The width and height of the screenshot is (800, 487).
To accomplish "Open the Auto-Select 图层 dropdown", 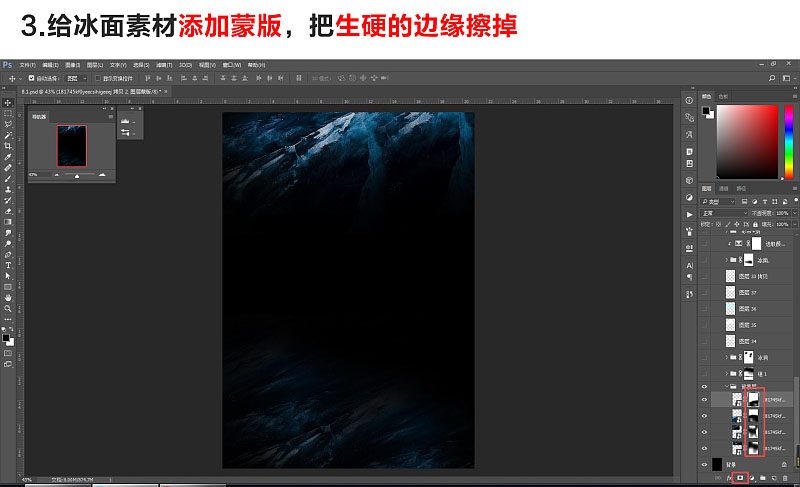I will click(x=77, y=78).
